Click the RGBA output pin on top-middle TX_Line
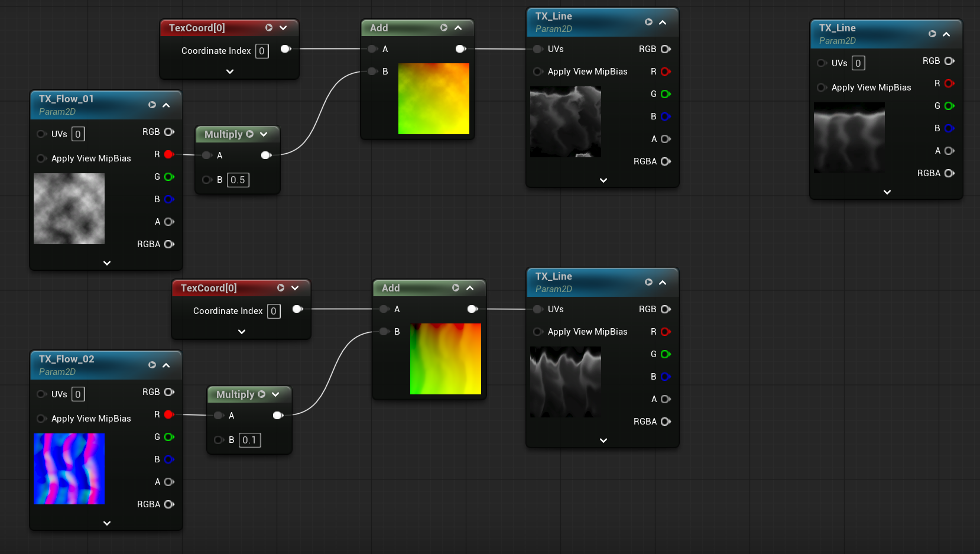The image size is (980, 554). pos(666,161)
